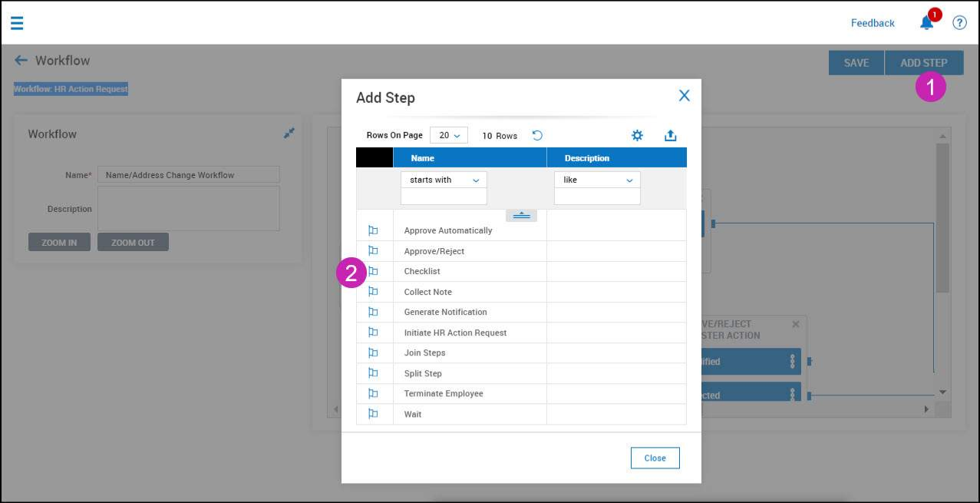Click the workflow Description text area
The height and width of the screenshot is (503, 980).
tap(189, 208)
